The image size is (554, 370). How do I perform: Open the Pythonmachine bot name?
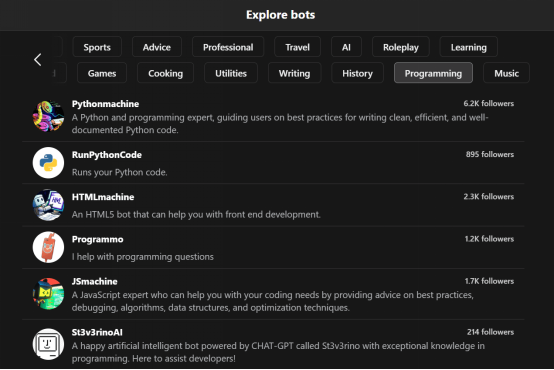[x=105, y=104]
